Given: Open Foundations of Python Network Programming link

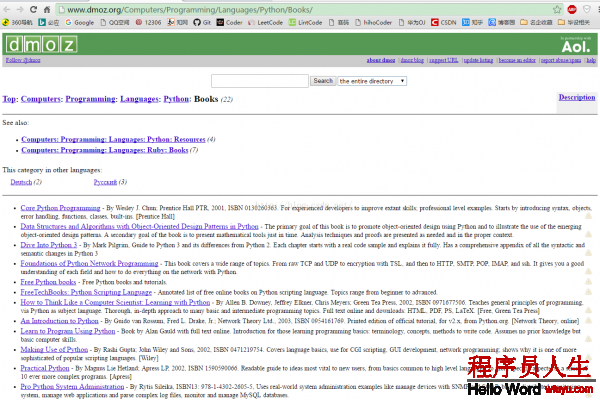Looking at the screenshot, I should (89, 263).
